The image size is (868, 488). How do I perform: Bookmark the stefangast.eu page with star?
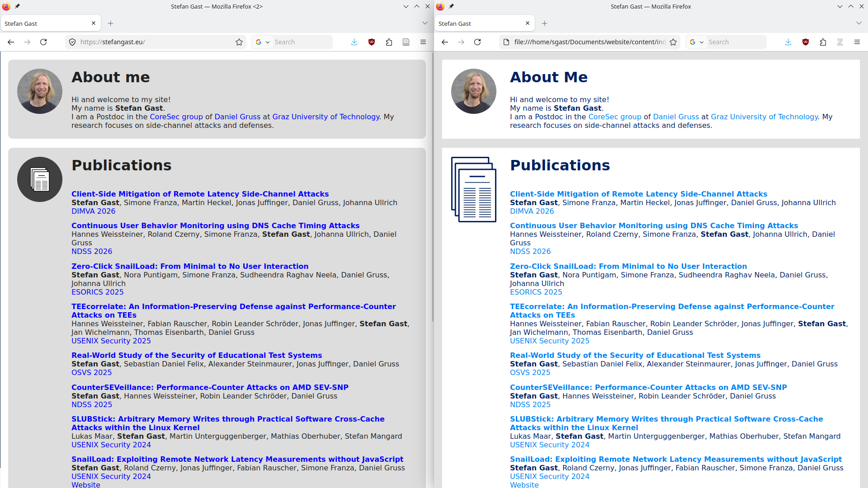[239, 42]
